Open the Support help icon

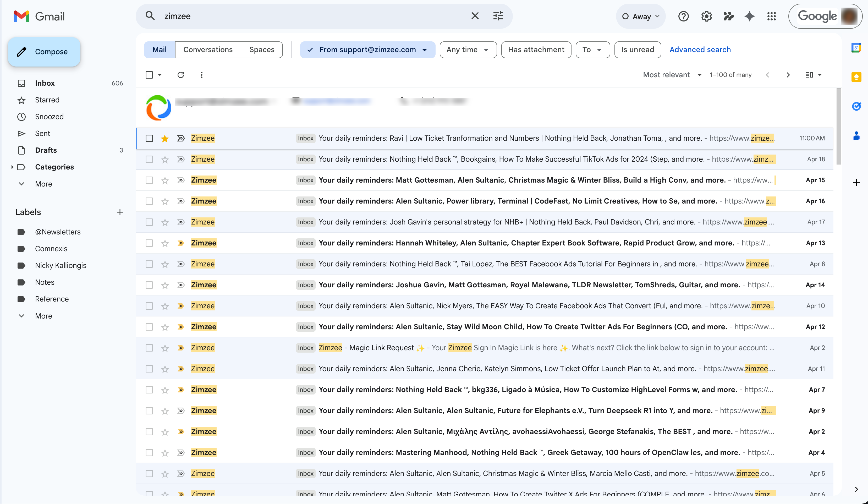click(x=683, y=16)
